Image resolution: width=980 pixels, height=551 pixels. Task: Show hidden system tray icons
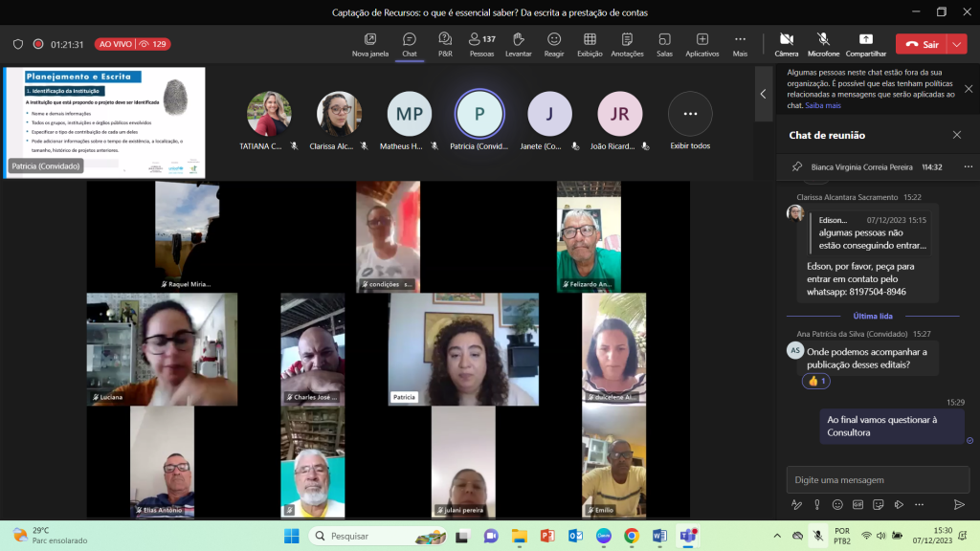coord(777,536)
